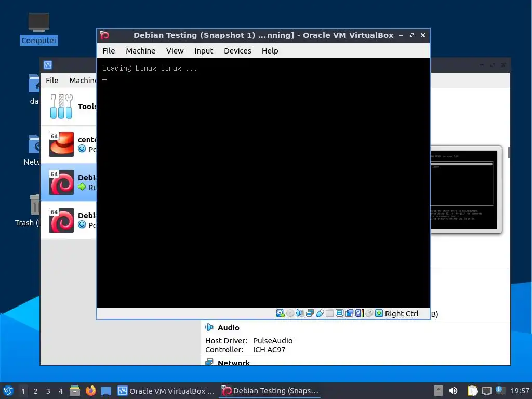532x399 pixels.
Task: Click the mouse integration indicator in VM status bar
Action: click(x=369, y=313)
